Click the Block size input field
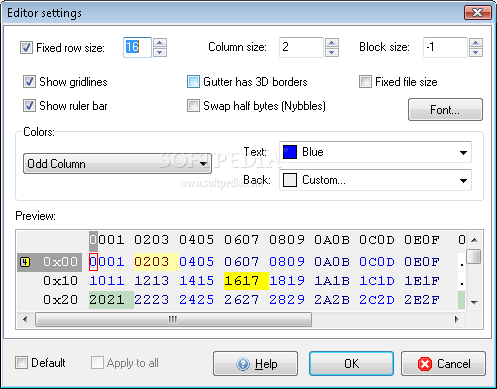 pyautogui.click(x=445, y=47)
